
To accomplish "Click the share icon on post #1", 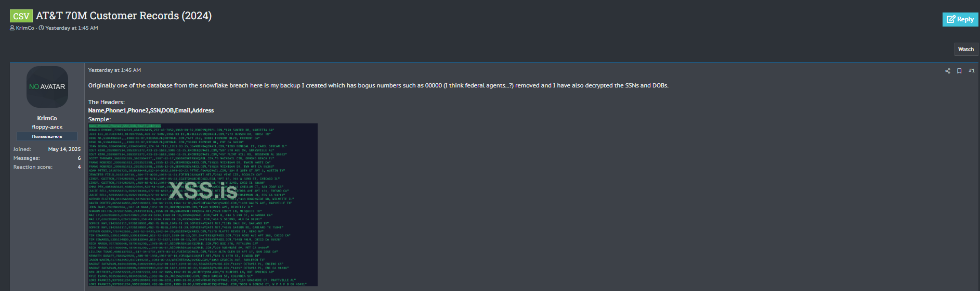I will [x=948, y=71].
